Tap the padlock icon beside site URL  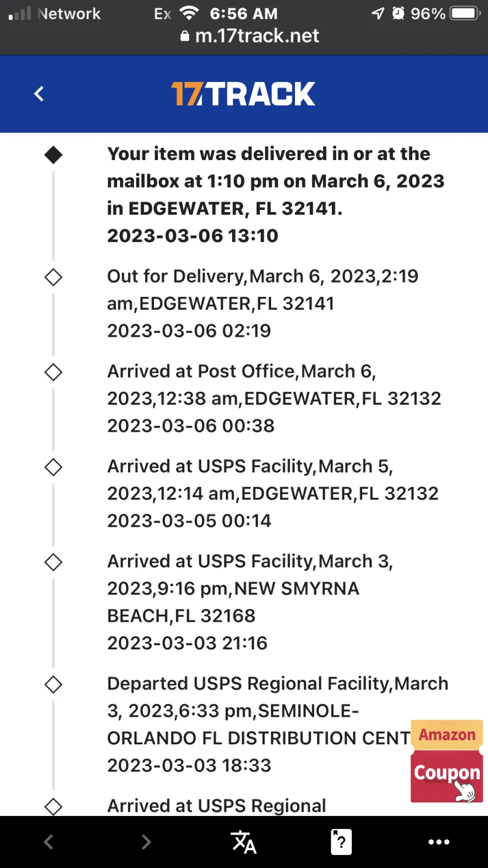(x=185, y=36)
